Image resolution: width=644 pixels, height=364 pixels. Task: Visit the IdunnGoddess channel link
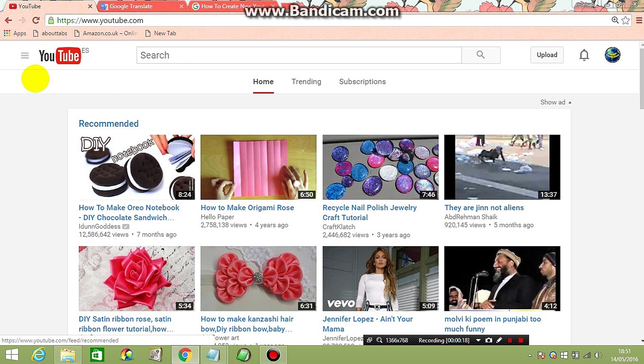click(99, 226)
